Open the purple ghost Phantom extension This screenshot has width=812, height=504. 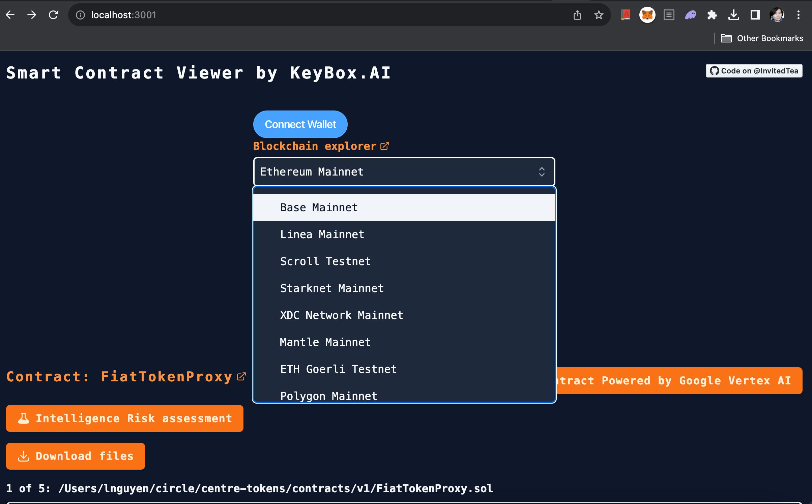tap(690, 15)
